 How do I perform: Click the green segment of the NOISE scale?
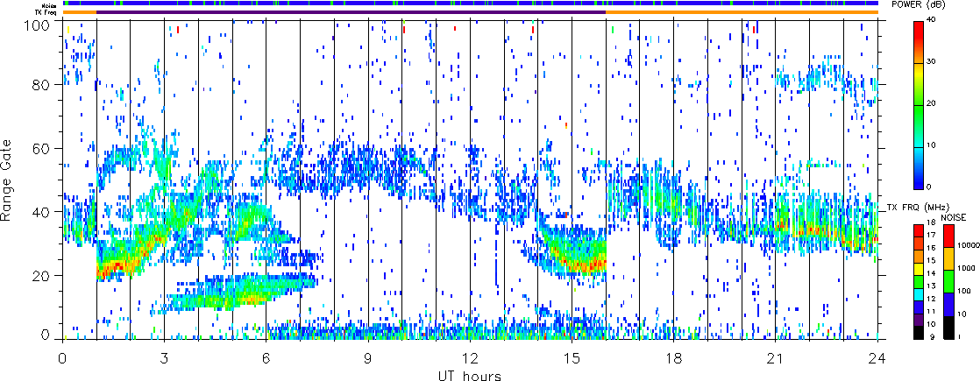[x=948, y=281]
